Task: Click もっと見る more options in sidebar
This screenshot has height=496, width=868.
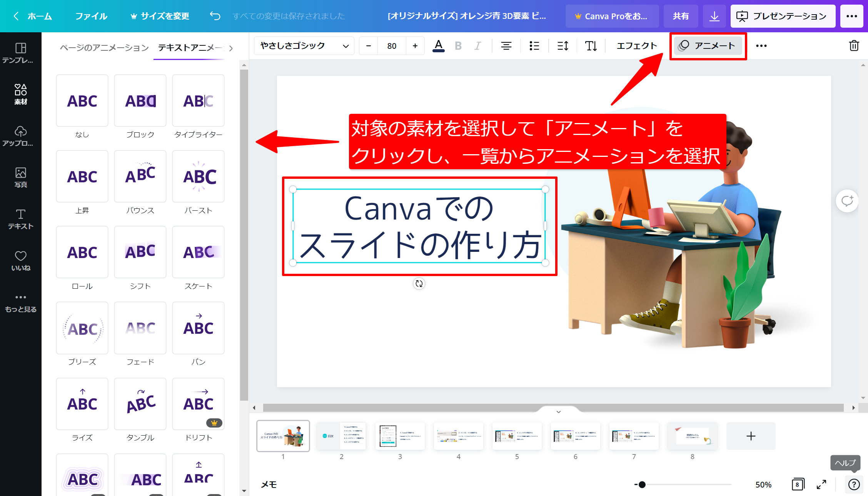Action: pos(20,303)
